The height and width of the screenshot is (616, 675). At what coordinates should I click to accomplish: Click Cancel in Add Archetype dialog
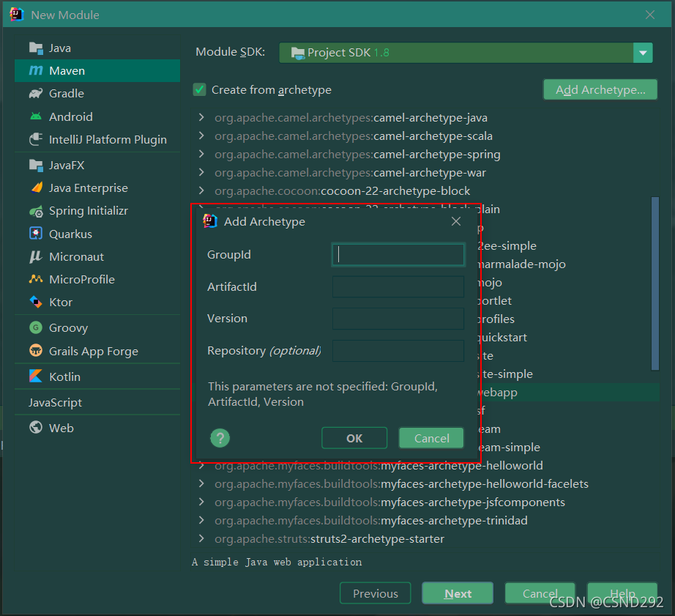[431, 438]
